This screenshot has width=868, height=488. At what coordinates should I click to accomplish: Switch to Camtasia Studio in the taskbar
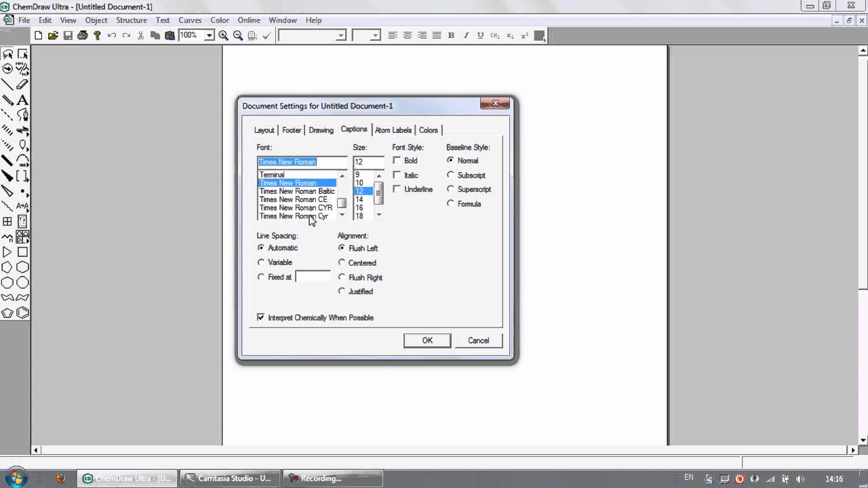(229, 479)
